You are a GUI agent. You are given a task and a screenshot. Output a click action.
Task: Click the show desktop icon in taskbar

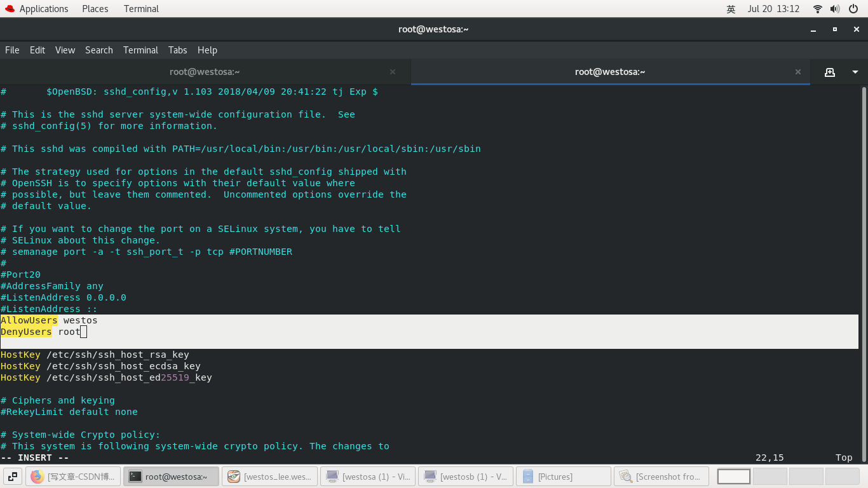[13, 477]
